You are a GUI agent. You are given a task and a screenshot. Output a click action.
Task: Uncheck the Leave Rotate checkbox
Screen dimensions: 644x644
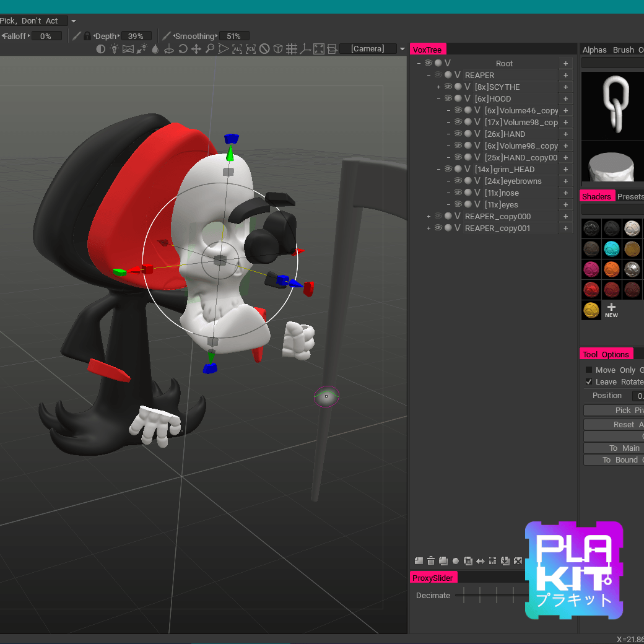point(589,382)
